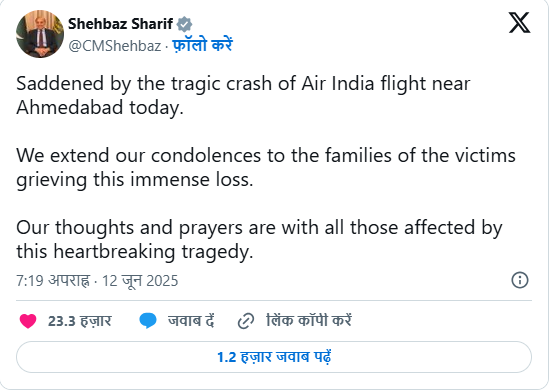Open the @CMShehbaz handle link
The height and width of the screenshot is (390, 550).
[115, 46]
